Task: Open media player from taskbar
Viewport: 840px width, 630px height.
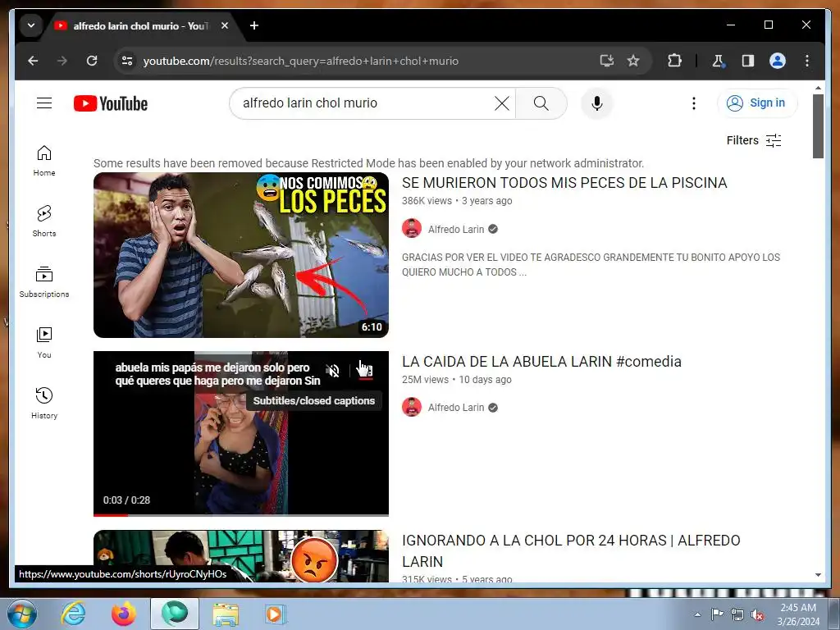Action: click(276, 614)
